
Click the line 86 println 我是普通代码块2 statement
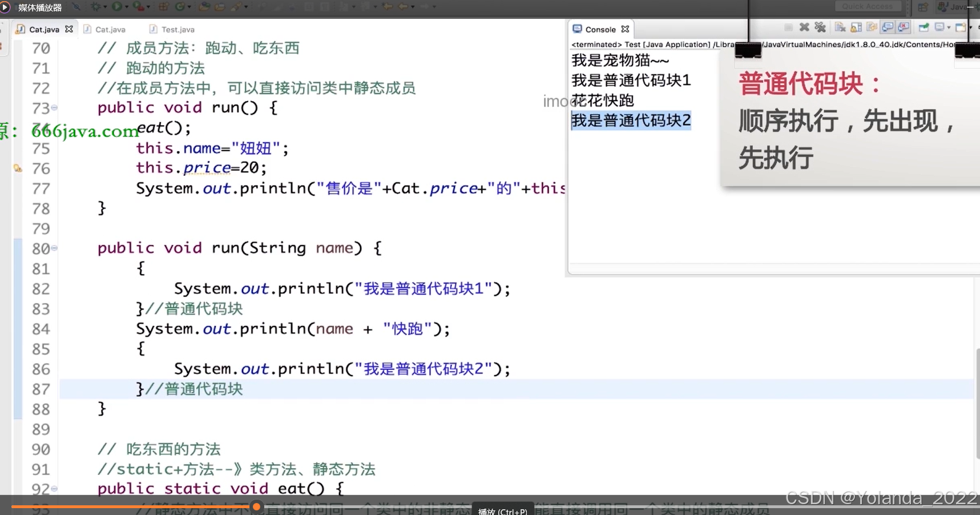[x=342, y=369]
